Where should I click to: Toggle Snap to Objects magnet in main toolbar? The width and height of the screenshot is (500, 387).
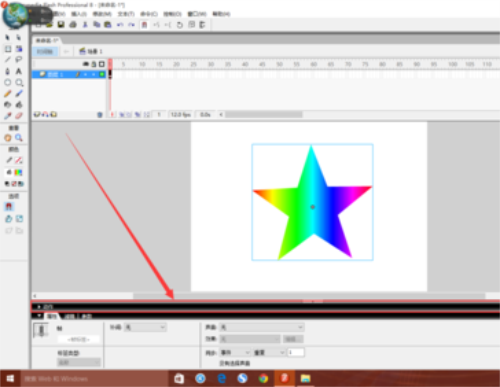[144, 25]
